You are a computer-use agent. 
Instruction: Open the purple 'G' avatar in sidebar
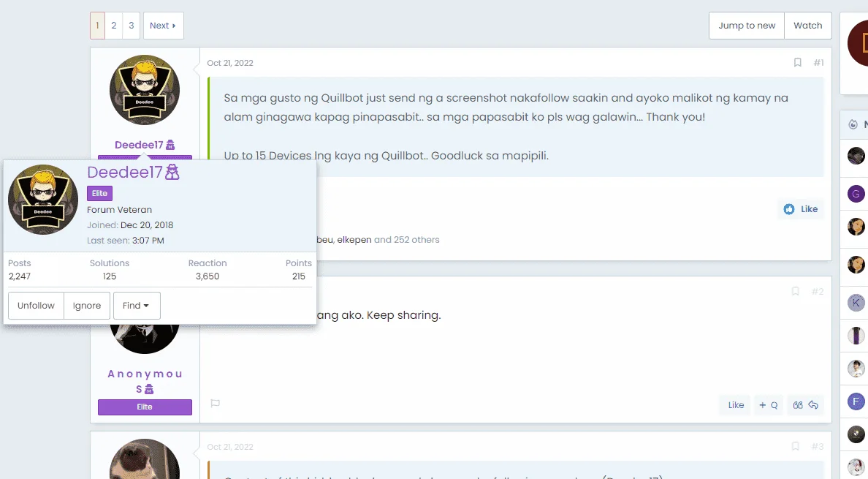(856, 194)
